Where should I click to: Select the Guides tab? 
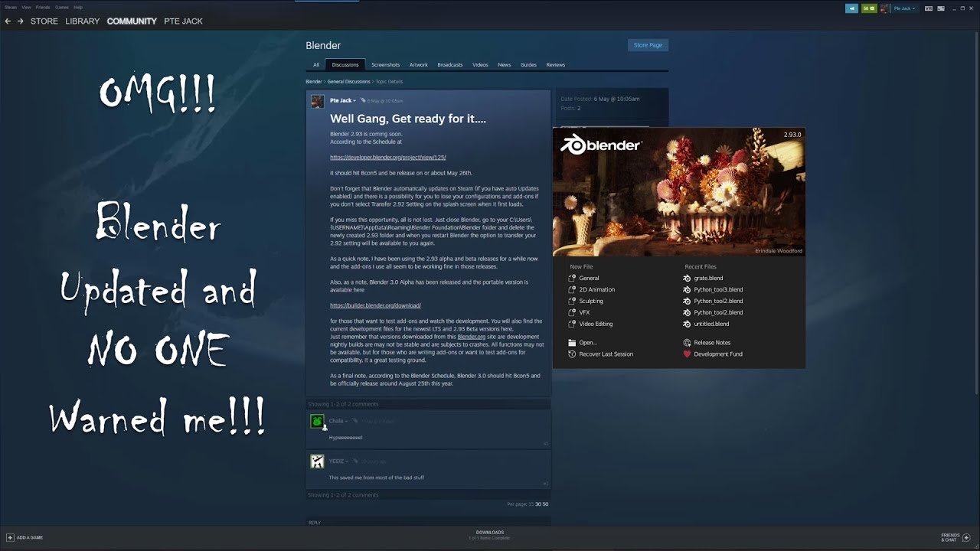[x=528, y=65]
